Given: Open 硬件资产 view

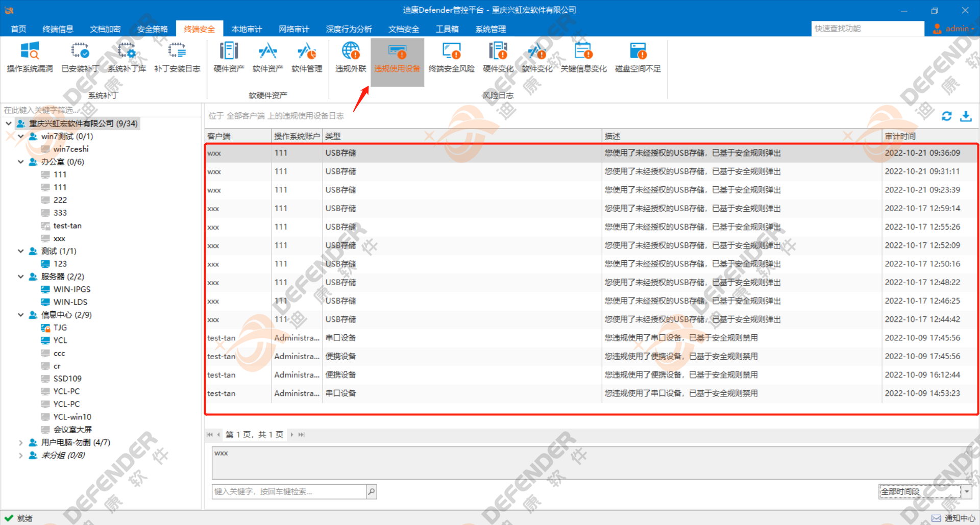Looking at the screenshot, I should [x=229, y=58].
